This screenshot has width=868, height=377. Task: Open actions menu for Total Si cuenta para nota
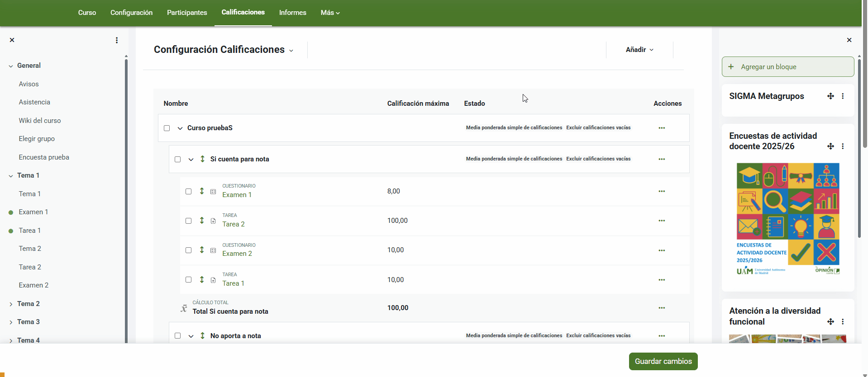662,308
